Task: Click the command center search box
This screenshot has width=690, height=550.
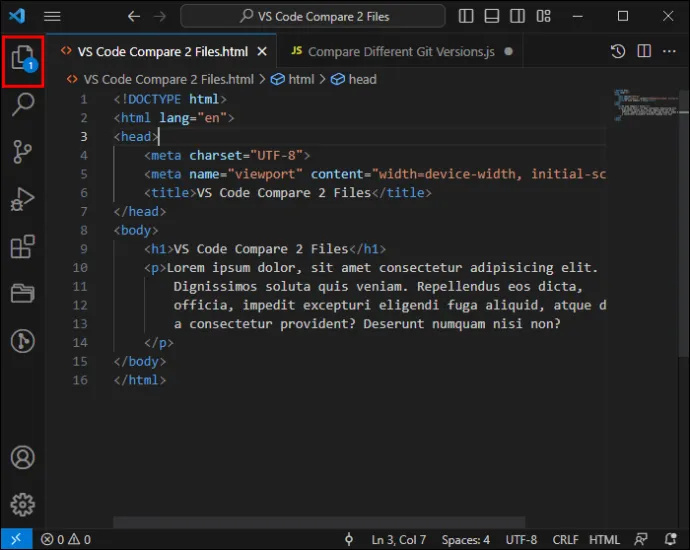Action: (313, 17)
